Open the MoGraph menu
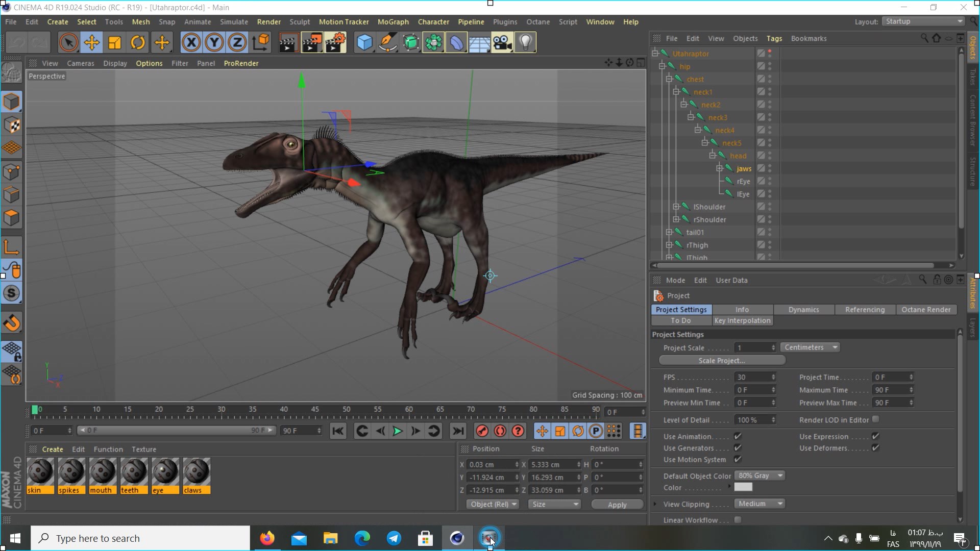This screenshot has width=980, height=551. tap(393, 21)
